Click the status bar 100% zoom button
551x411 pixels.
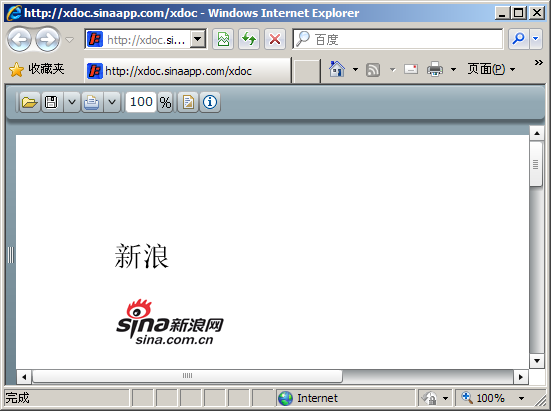[x=483, y=398]
